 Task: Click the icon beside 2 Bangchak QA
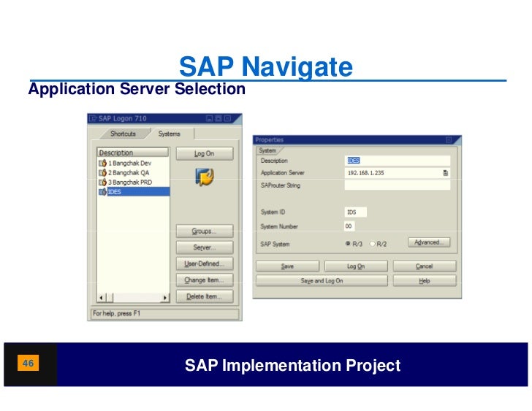(x=103, y=172)
